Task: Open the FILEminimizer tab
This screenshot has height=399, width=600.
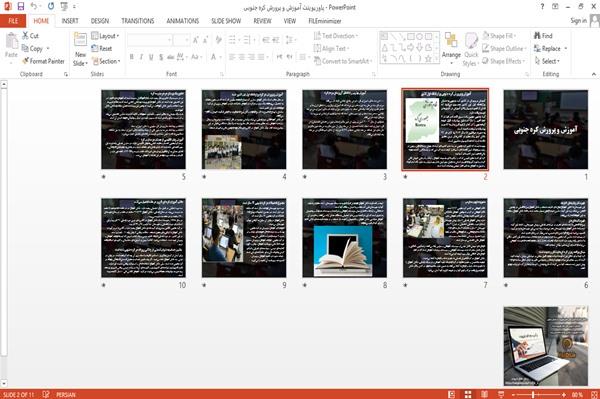Action: click(325, 21)
